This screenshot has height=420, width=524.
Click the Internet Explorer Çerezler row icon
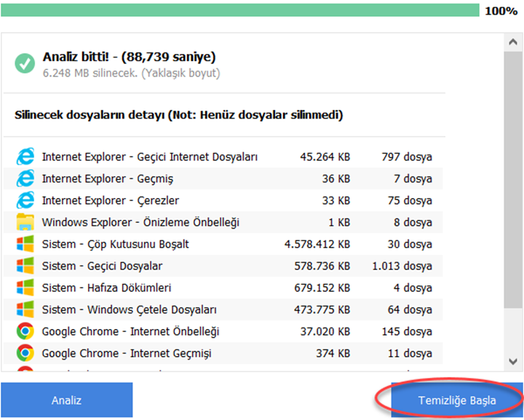[x=25, y=200]
